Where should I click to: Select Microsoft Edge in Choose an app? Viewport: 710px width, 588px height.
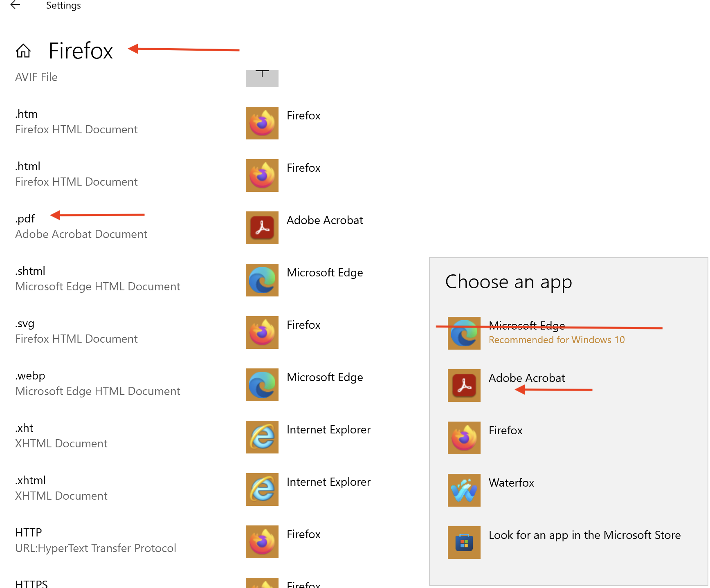[527, 326]
